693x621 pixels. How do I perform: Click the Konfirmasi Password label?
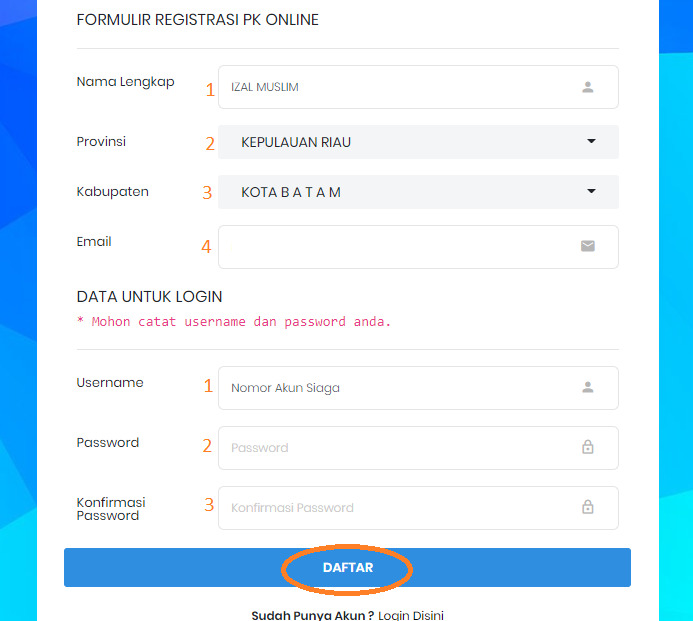(x=111, y=508)
